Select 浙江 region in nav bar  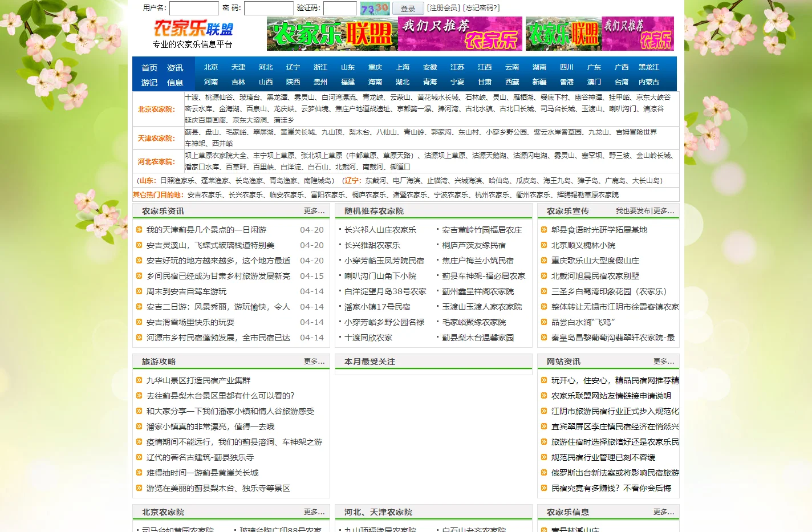[320, 67]
